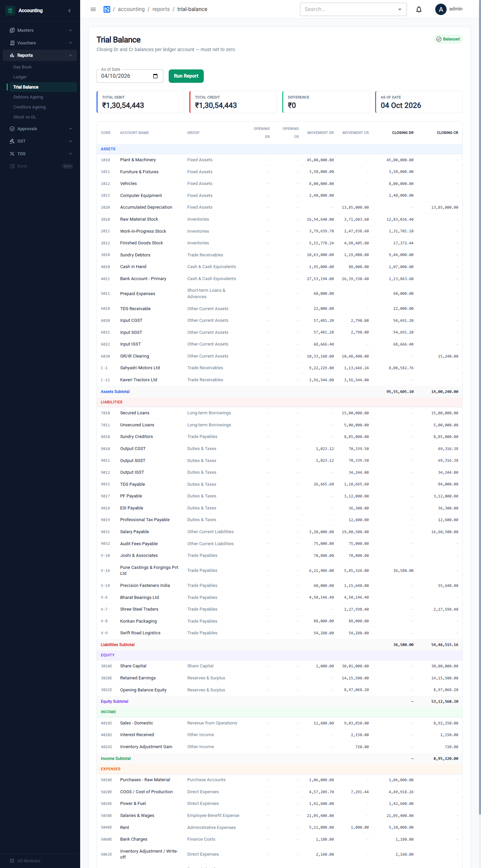Toggle the hamburger menu icon

(94, 9)
